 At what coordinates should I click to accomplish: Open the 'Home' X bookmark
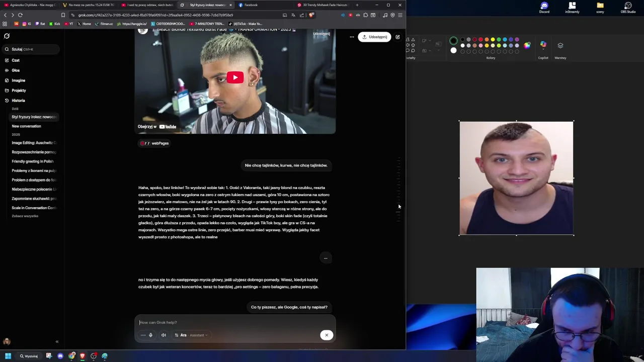click(x=84, y=24)
